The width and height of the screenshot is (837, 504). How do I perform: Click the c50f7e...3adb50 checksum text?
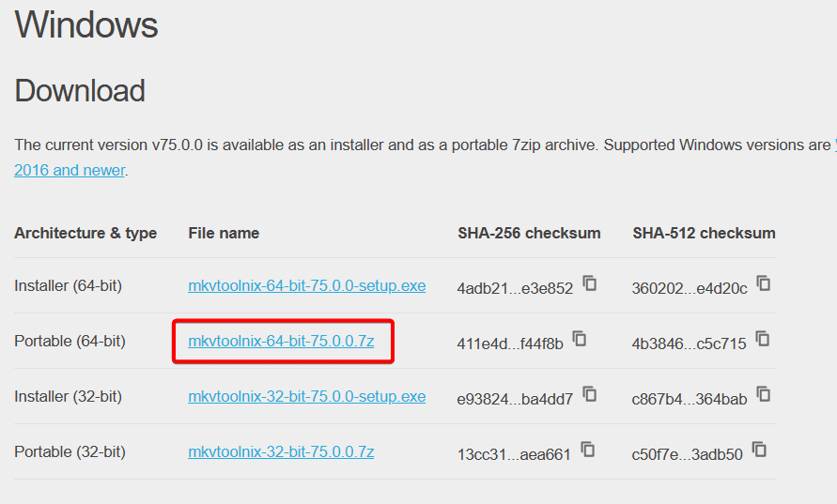[x=687, y=455]
